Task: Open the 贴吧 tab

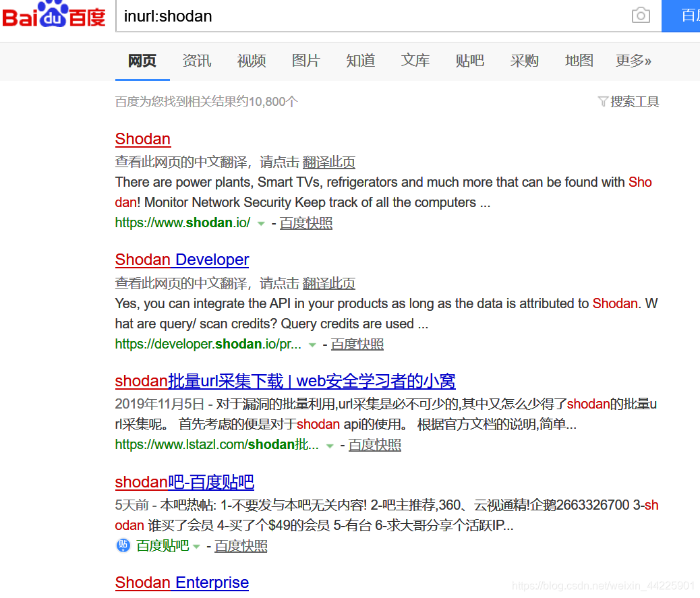Action: (x=469, y=60)
